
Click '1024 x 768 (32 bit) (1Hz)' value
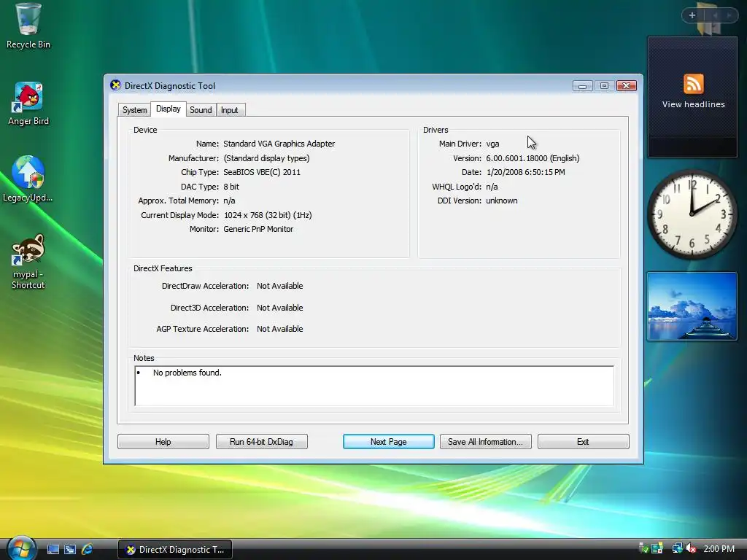268,215
